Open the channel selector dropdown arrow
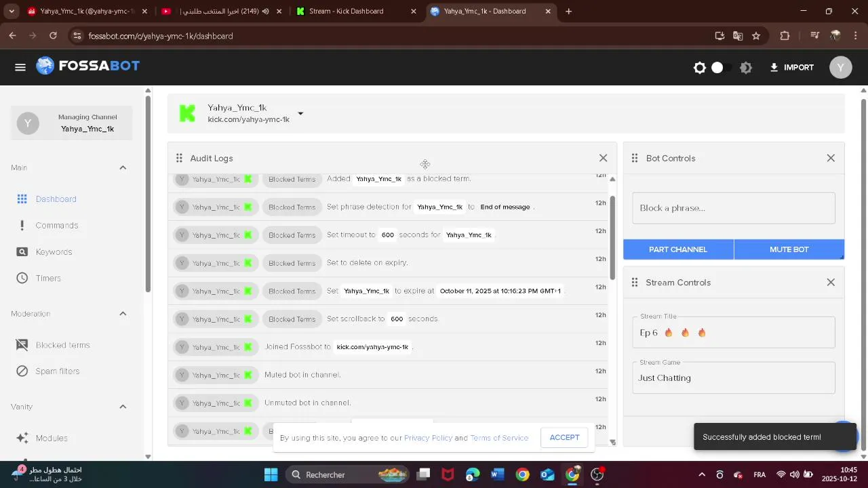868x488 pixels. point(300,113)
